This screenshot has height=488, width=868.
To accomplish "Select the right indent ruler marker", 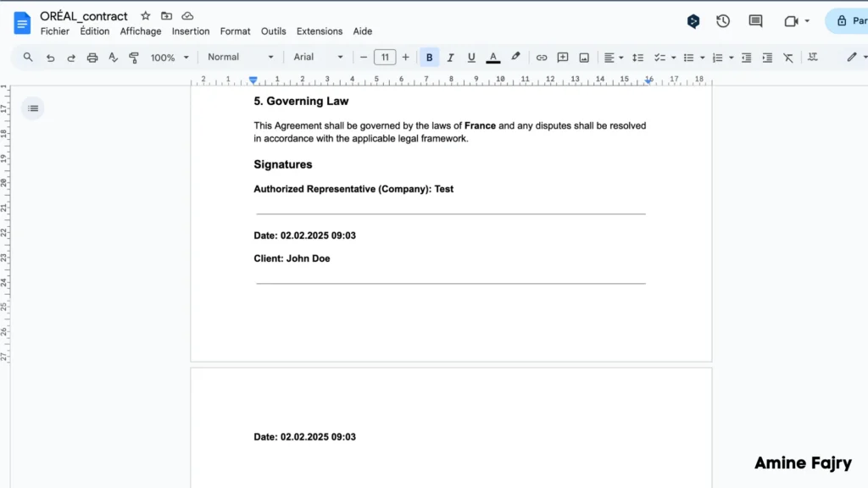I will point(648,80).
